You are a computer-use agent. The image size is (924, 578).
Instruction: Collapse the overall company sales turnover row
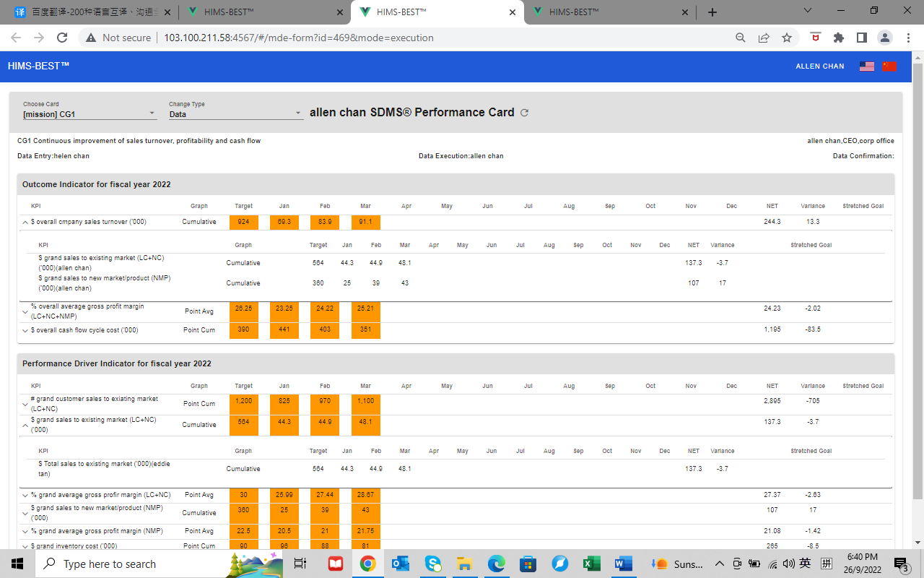(x=26, y=223)
